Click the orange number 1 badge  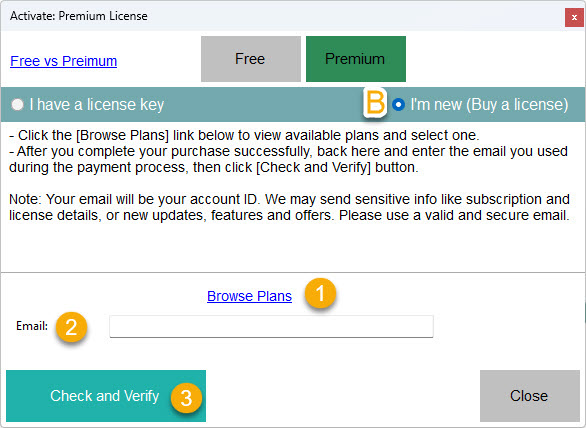pyautogui.click(x=320, y=293)
